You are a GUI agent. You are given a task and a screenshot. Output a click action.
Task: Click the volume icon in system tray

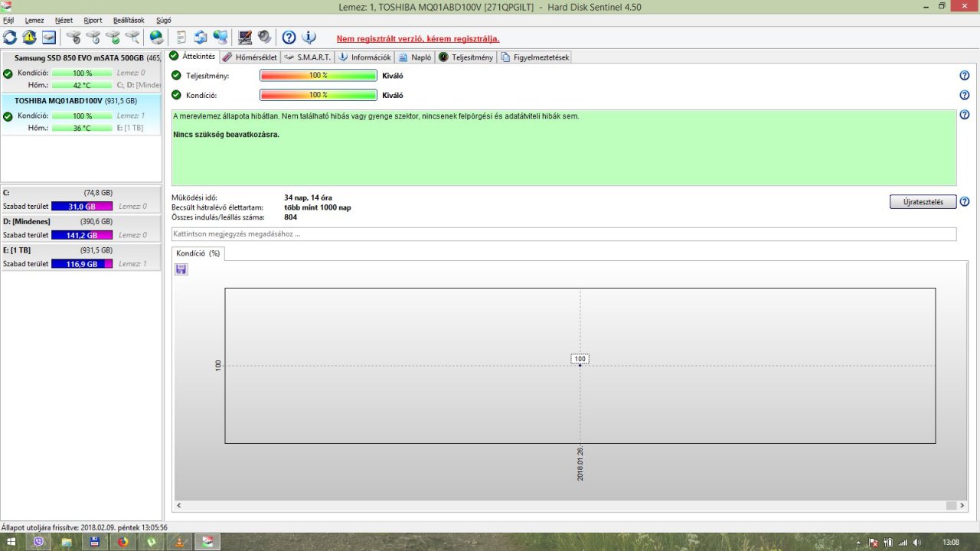point(917,542)
